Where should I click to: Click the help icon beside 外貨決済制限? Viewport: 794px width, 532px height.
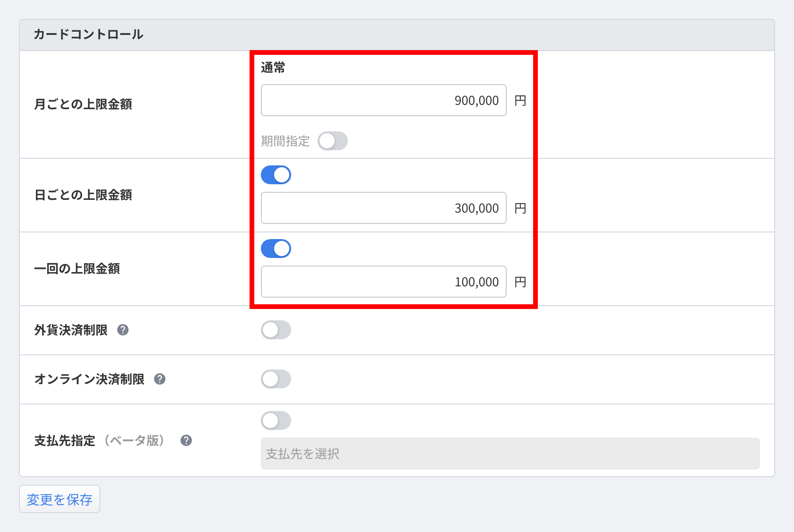(123, 330)
